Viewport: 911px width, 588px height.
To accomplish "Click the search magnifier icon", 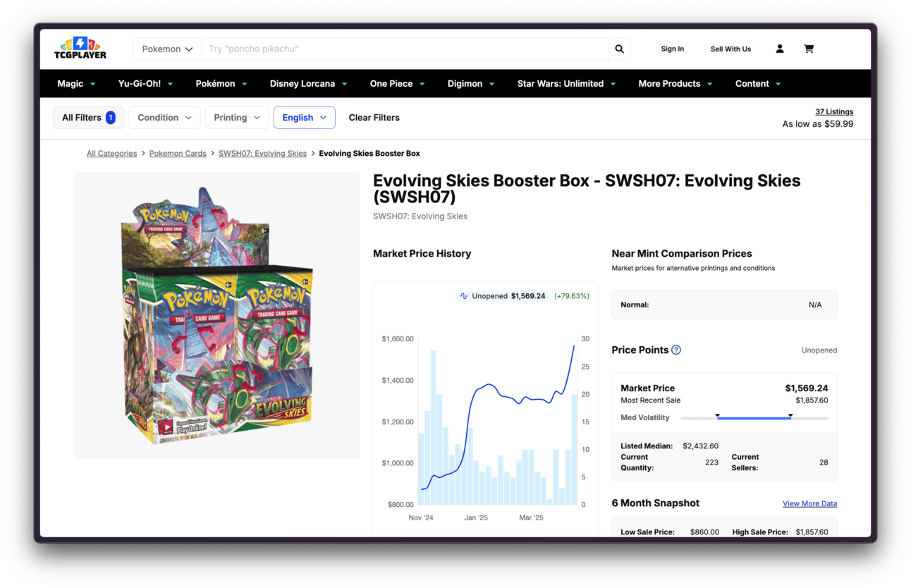I will 619,49.
